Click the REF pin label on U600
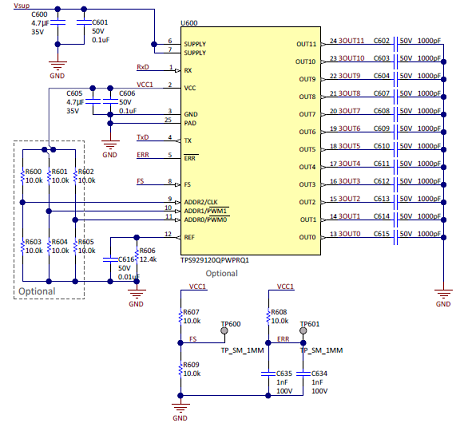 [x=189, y=237]
